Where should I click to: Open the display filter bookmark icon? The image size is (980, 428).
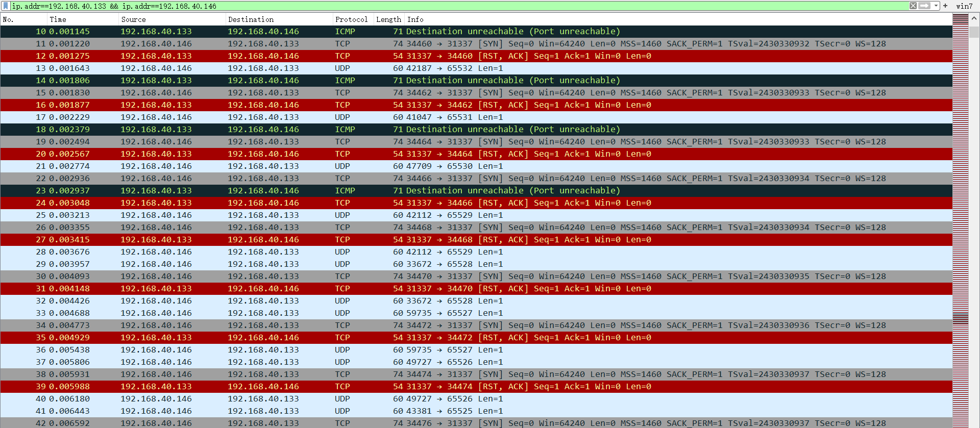(6, 6)
